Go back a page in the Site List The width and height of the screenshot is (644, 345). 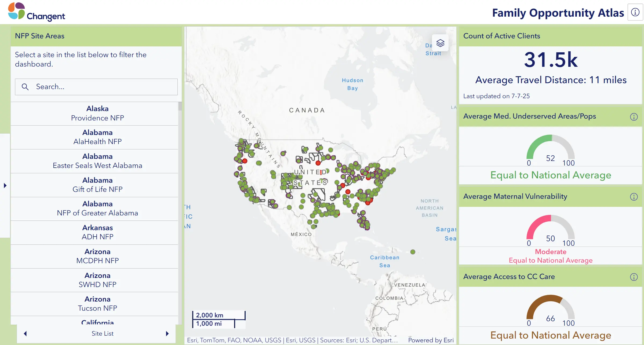coord(26,333)
